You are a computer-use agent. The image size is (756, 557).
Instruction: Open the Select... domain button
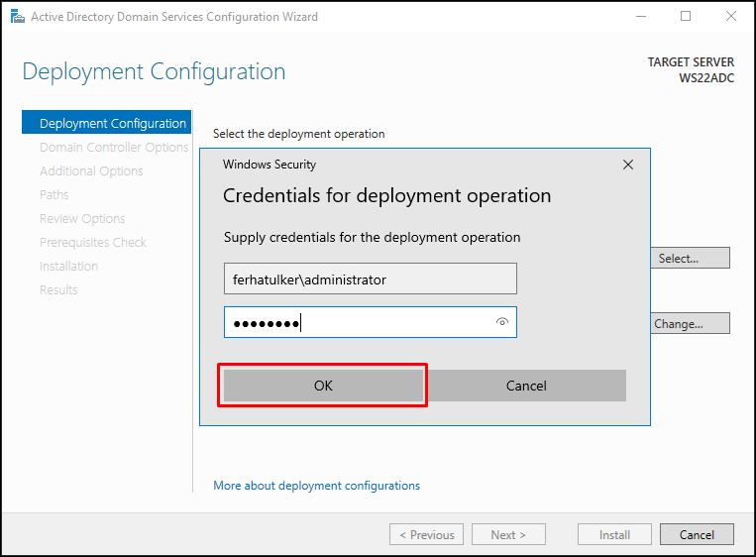(691, 258)
